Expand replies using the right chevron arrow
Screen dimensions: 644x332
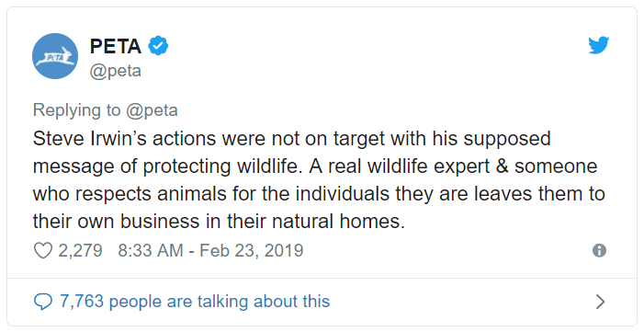tap(600, 302)
